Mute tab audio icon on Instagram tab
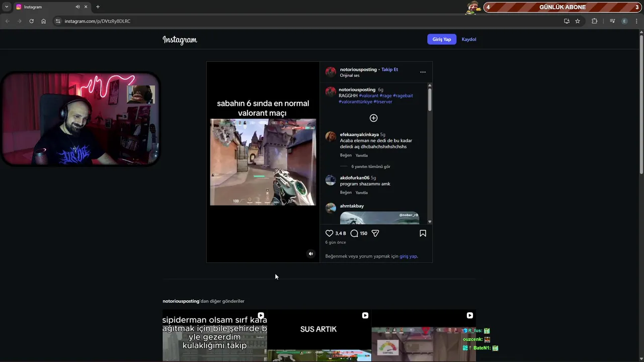The height and width of the screenshot is (362, 644). click(x=77, y=7)
